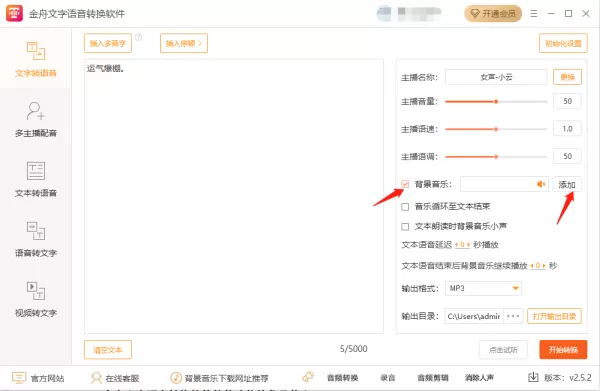Click the 主播语调 value box showing 50

[x=567, y=156]
